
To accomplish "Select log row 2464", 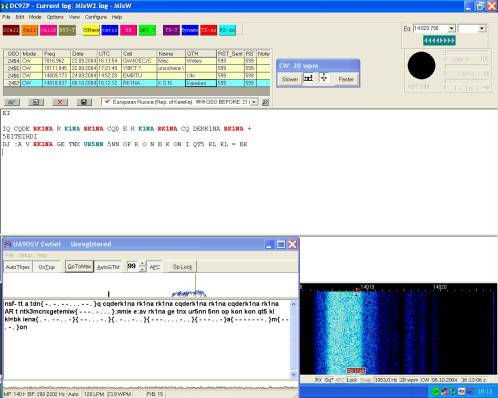I will (x=137, y=61).
